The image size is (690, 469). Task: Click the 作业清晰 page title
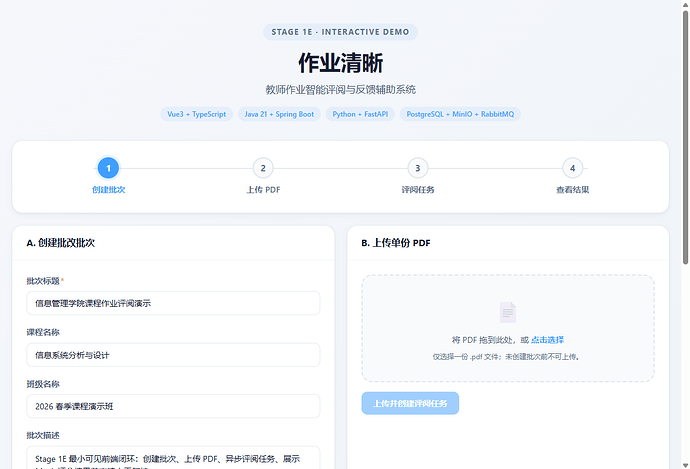341,63
